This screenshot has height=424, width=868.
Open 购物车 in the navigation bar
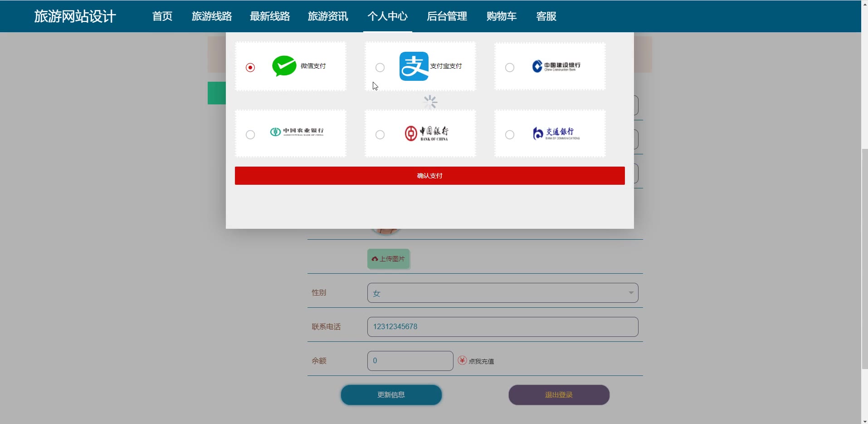point(502,16)
